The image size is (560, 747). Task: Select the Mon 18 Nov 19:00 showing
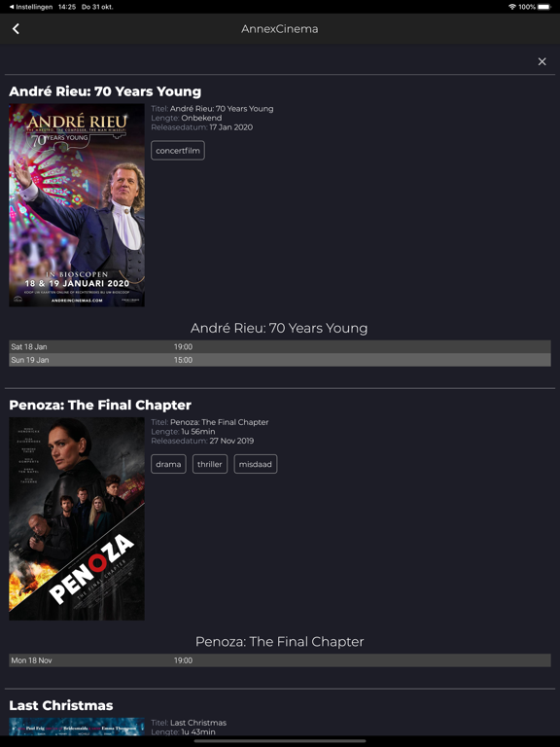[x=280, y=660]
